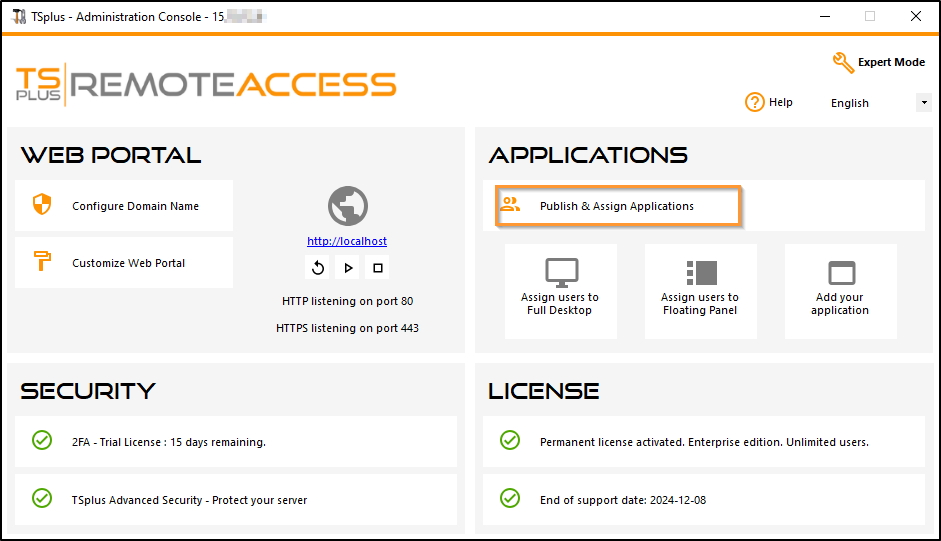Click the Permanent license activated row
The width and height of the screenshot is (941, 541).
[x=703, y=442]
